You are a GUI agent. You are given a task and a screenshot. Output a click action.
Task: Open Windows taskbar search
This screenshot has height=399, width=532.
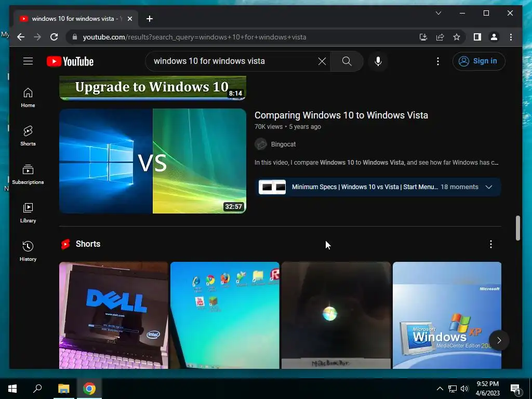point(37,389)
